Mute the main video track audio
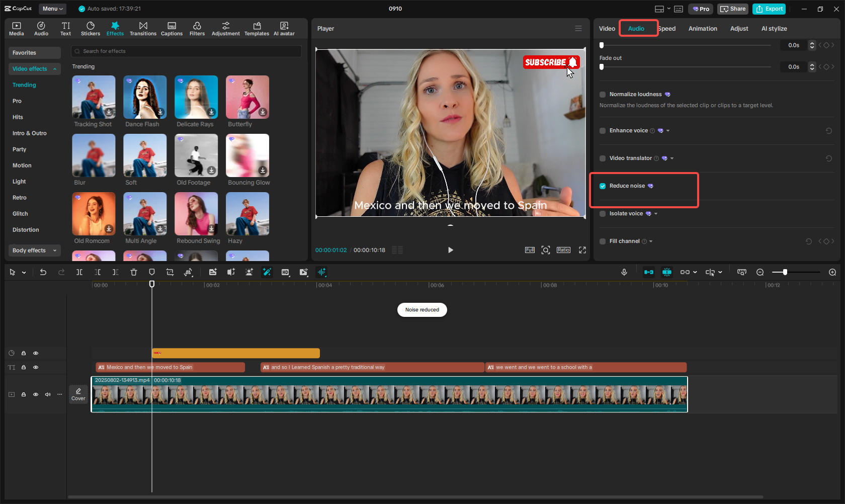Image resolution: width=845 pixels, height=504 pixels. click(x=48, y=394)
